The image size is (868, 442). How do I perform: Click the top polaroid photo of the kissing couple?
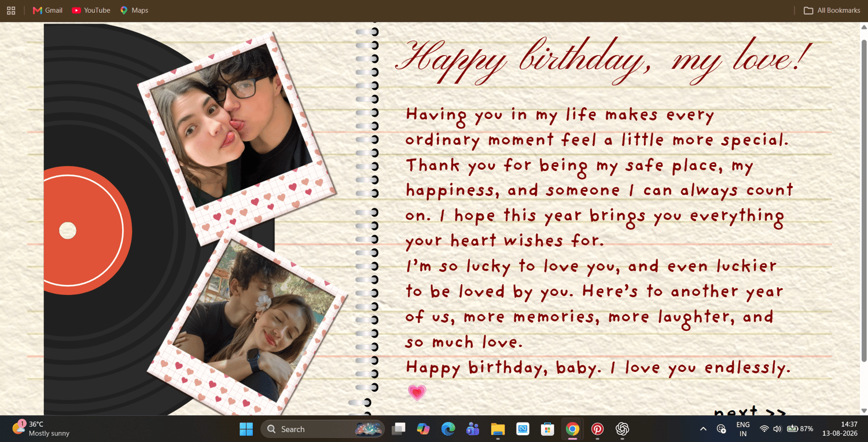[x=236, y=138]
